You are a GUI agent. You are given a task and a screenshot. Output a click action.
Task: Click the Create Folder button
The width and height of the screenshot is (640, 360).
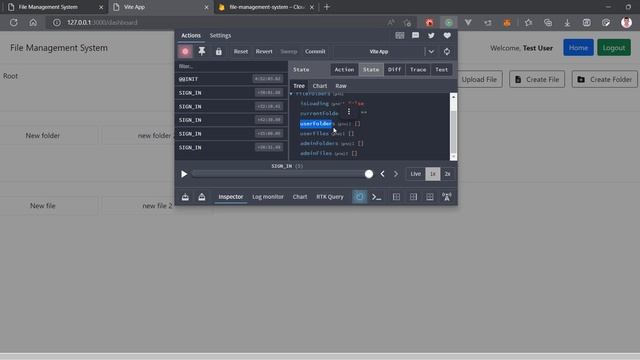point(604,80)
